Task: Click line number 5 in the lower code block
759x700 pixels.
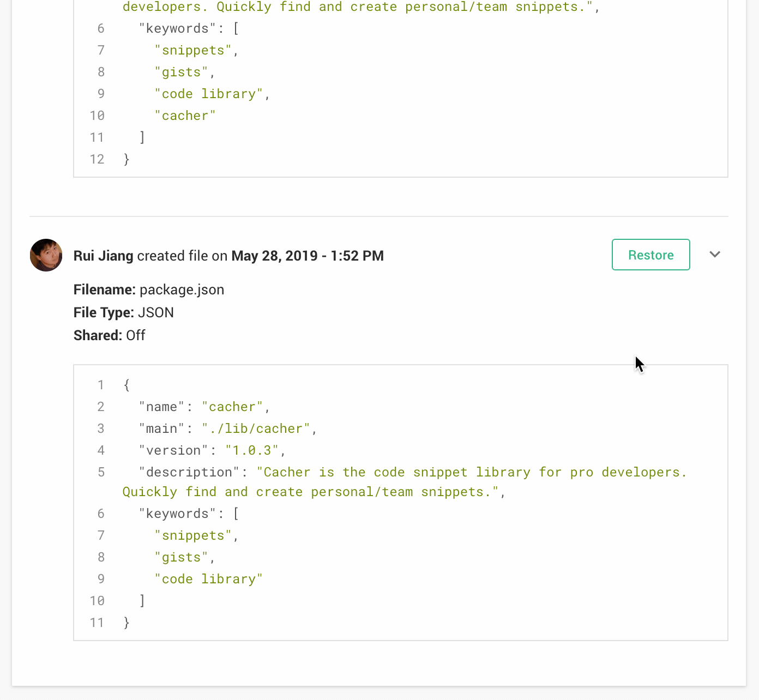Action: (101, 472)
